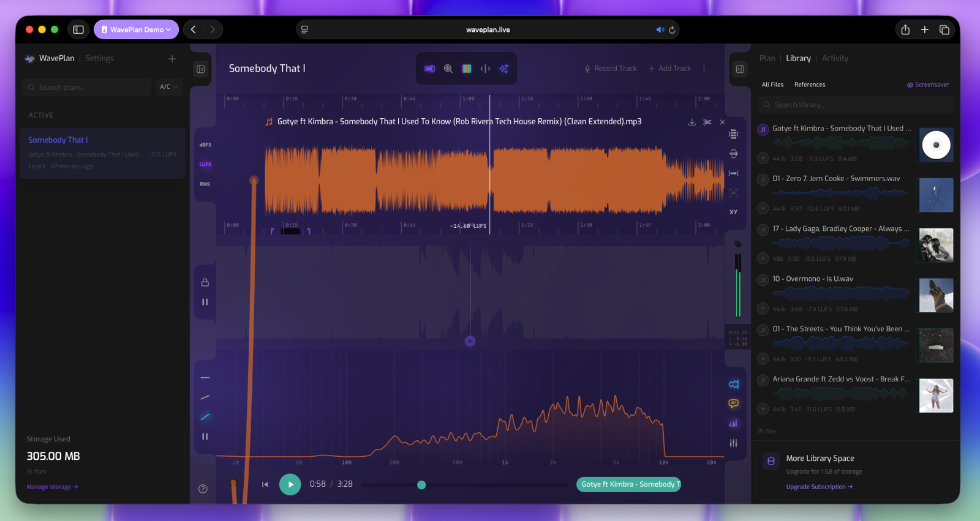Click the Add Track button
The width and height of the screenshot is (980, 521).
click(669, 69)
